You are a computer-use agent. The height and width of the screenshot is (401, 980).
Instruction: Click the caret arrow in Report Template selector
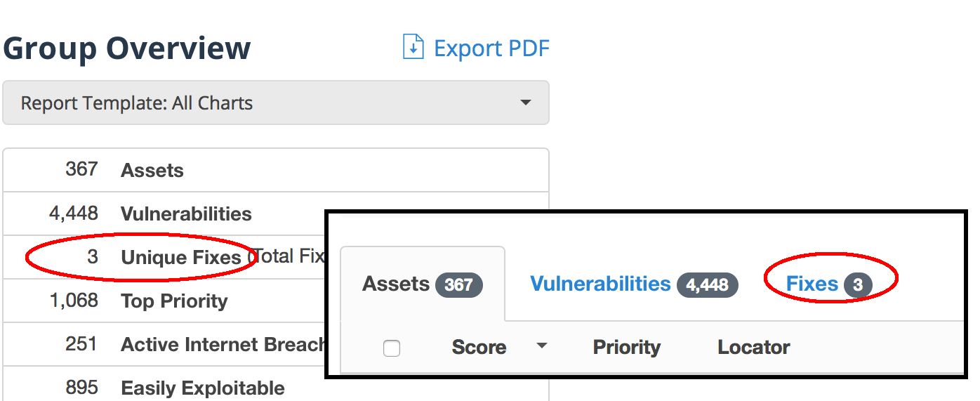pos(525,103)
